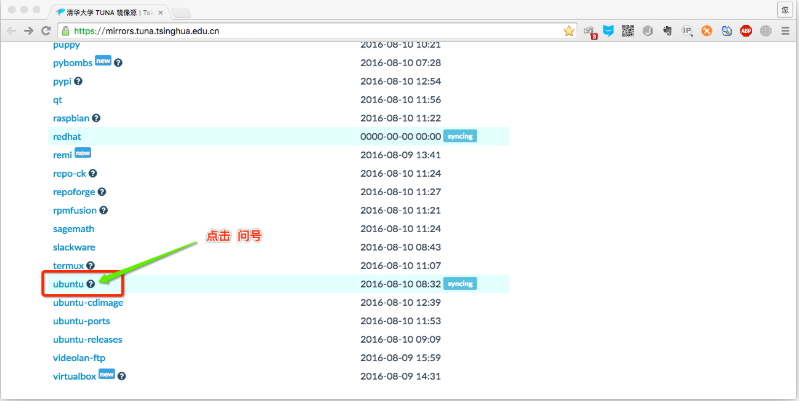The width and height of the screenshot is (799, 401).
Task: Click the new badge beside pybombs
Action: click(103, 61)
